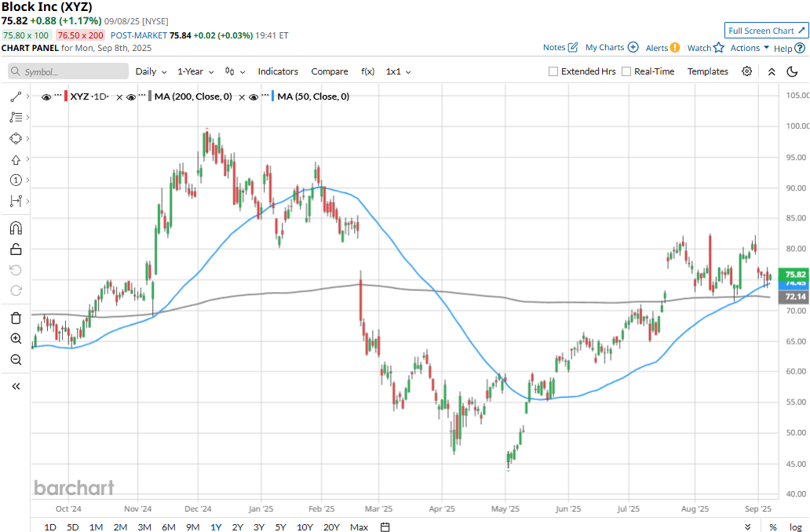
Task: Select the Fibonacci retracement tool icon
Action: pyautogui.click(x=16, y=117)
